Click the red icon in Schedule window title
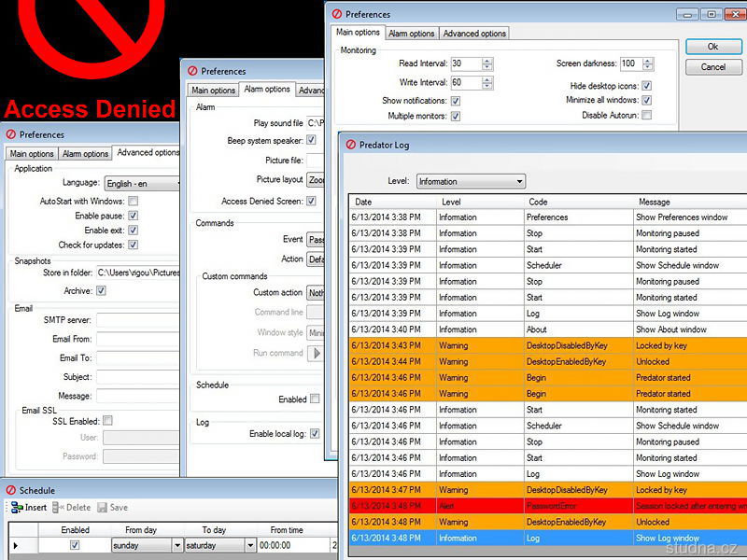This screenshot has width=747, height=560. click(x=10, y=490)
